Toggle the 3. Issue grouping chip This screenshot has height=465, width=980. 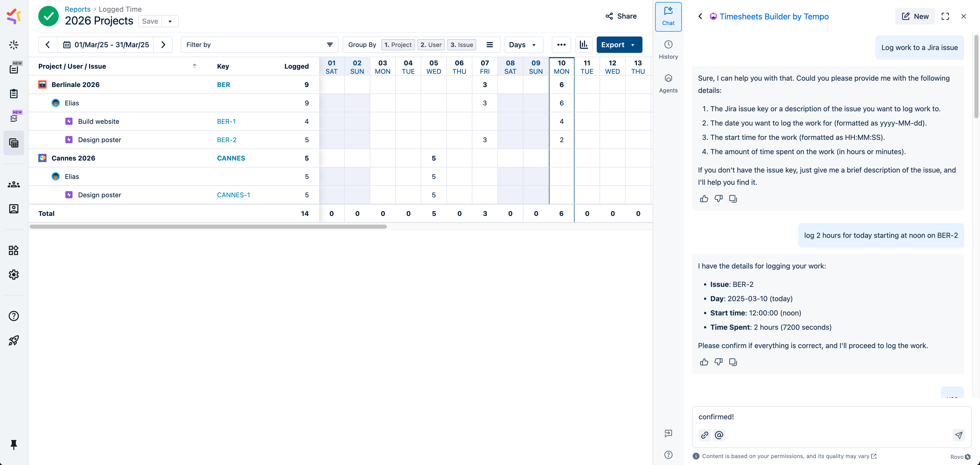point(461,45)
